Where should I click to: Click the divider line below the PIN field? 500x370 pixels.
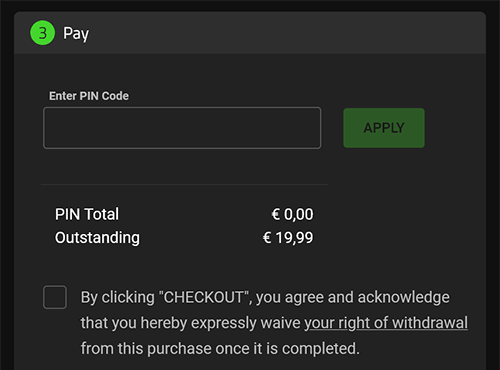point(184,184)
